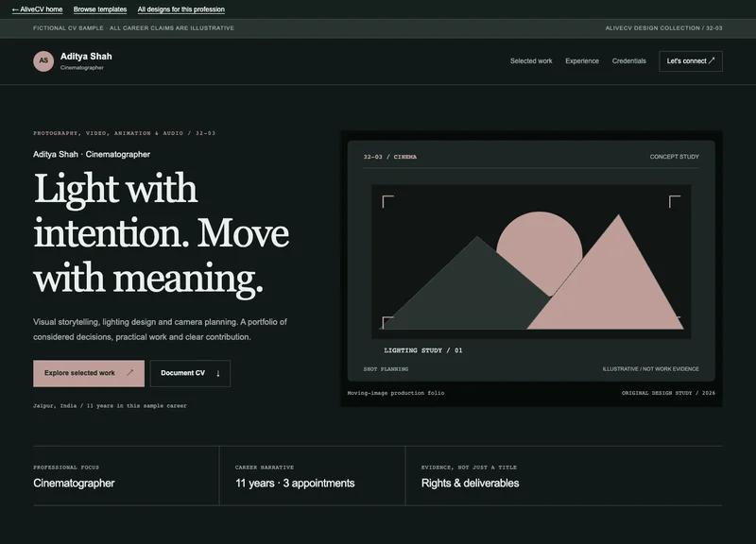This screenshot has height=544, width=756.
Task: Click the 'CONCEPT STUDY' label
Action: point(674,157)
